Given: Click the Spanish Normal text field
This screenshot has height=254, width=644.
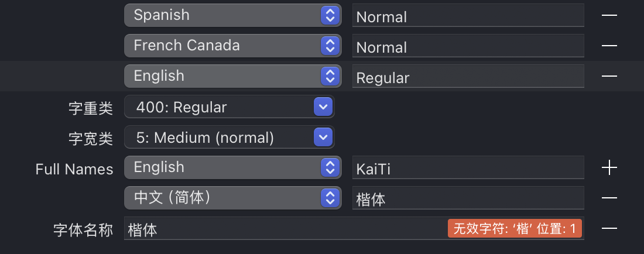Looking at the screenshot, I should coord(468,16).
